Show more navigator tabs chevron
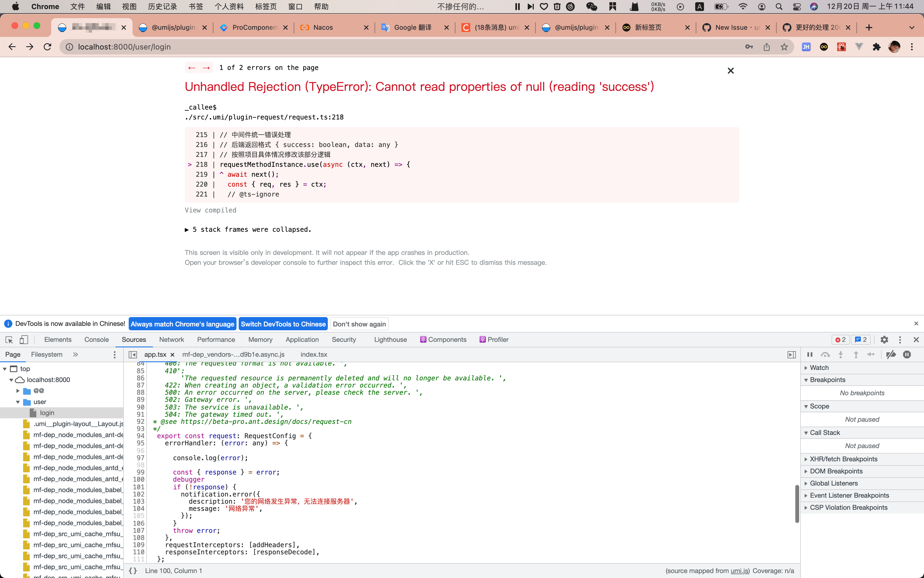The height and width of the screenshot is (578, 924). 75,355
